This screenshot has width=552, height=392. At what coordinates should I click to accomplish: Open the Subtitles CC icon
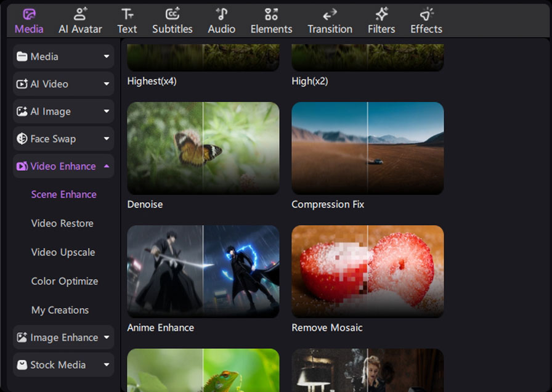pos(172,14)
